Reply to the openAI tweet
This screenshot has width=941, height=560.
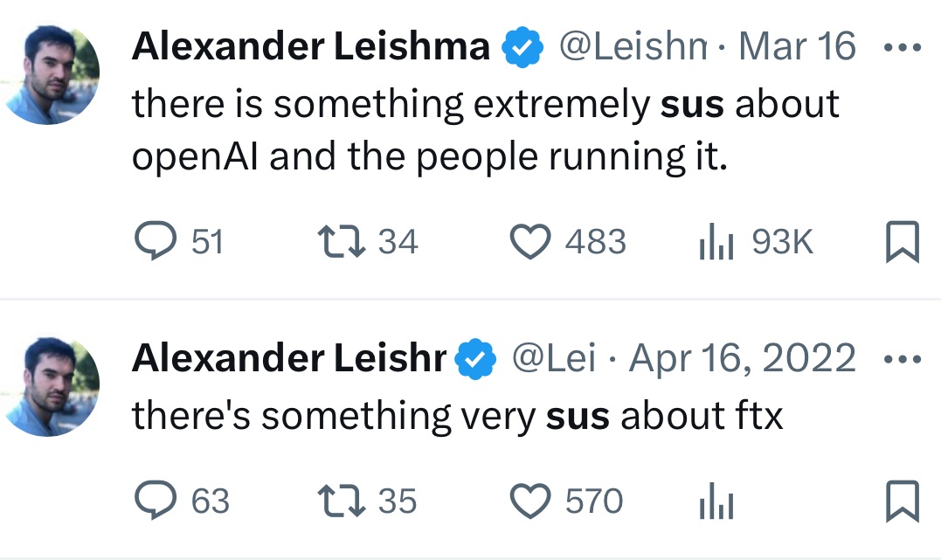click(156, 242)
